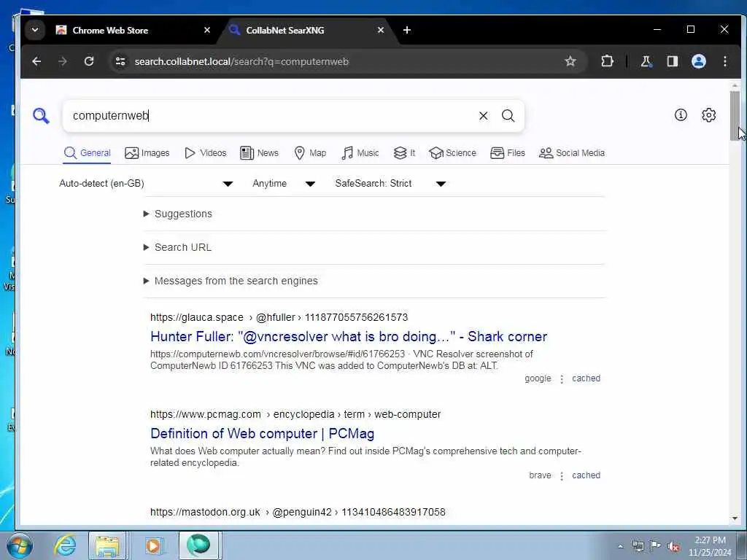Select the Science category tab
Image resolution: width=747 pixels, height=560 pixels.
452,153
